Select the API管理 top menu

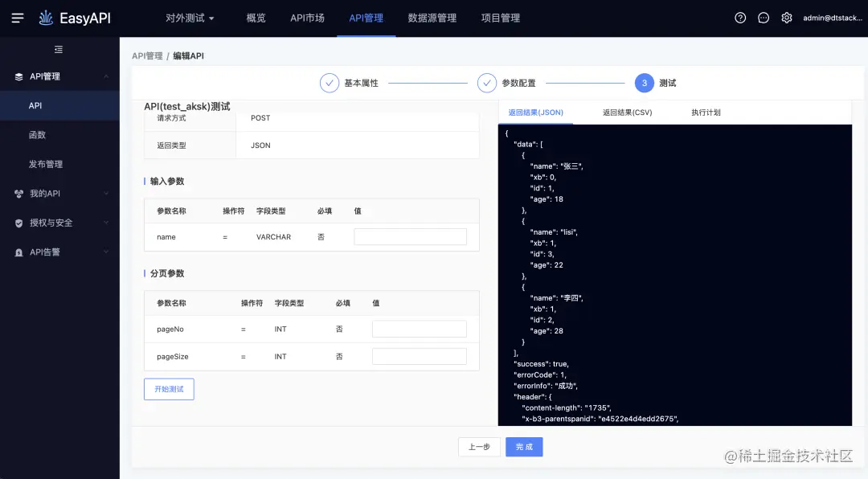[366, 18]
